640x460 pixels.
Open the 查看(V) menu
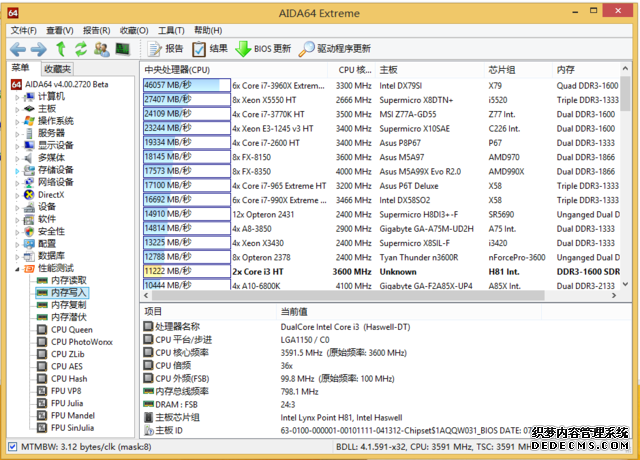(60, 31)
